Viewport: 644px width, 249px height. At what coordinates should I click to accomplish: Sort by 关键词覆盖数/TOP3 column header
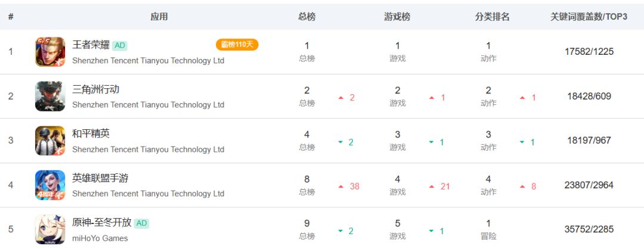point(589,17)
